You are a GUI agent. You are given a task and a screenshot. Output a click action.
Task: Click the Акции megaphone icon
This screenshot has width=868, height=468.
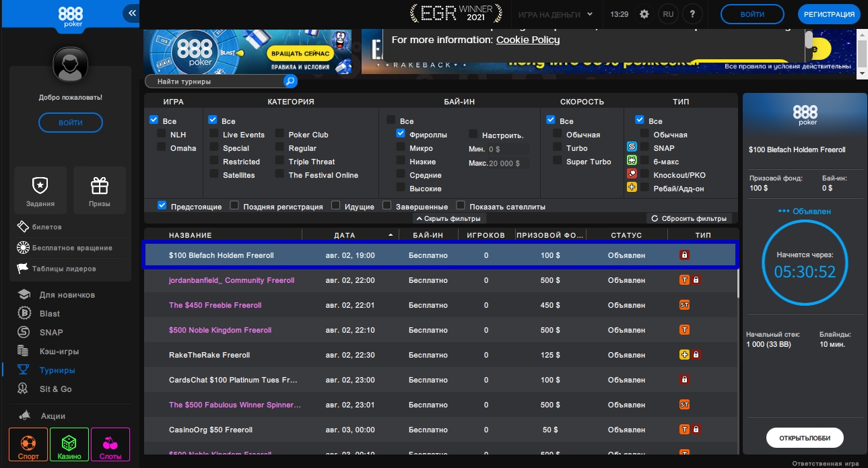coord(24,416)
